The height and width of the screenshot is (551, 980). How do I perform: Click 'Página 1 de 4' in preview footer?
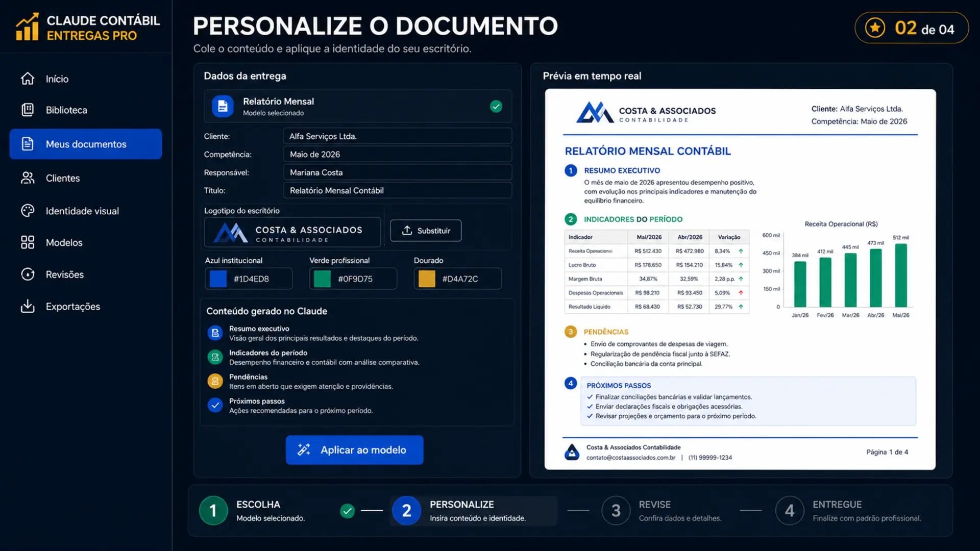[x=887, y=452]
